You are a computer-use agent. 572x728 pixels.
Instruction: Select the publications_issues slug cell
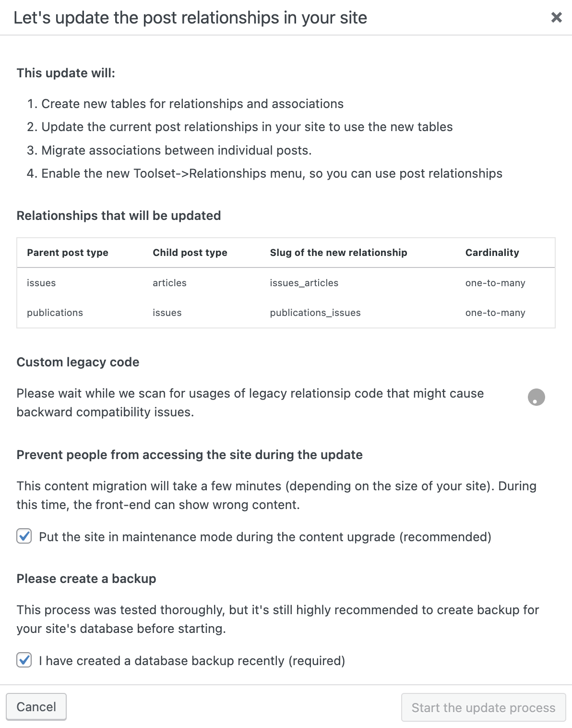[x=315, y=313]
